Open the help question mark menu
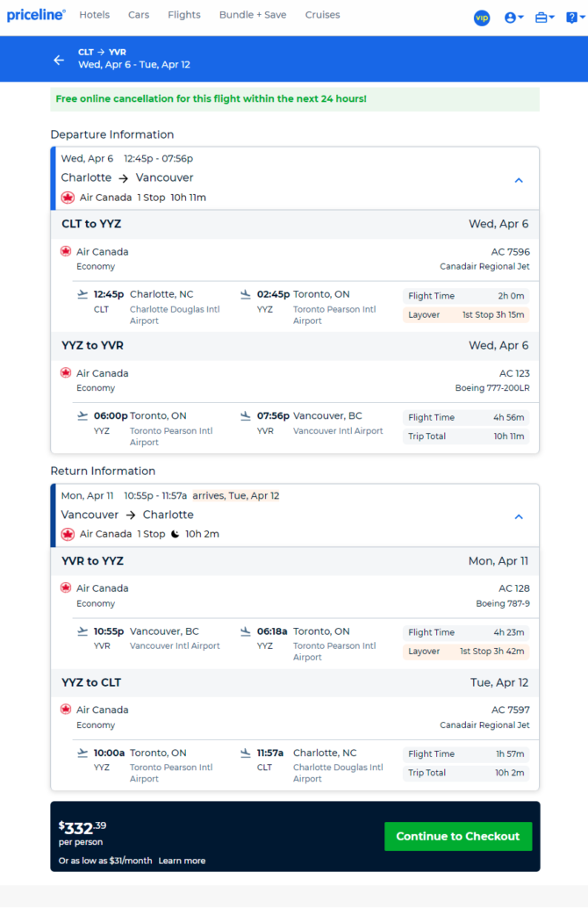 [x=575, y=18]
